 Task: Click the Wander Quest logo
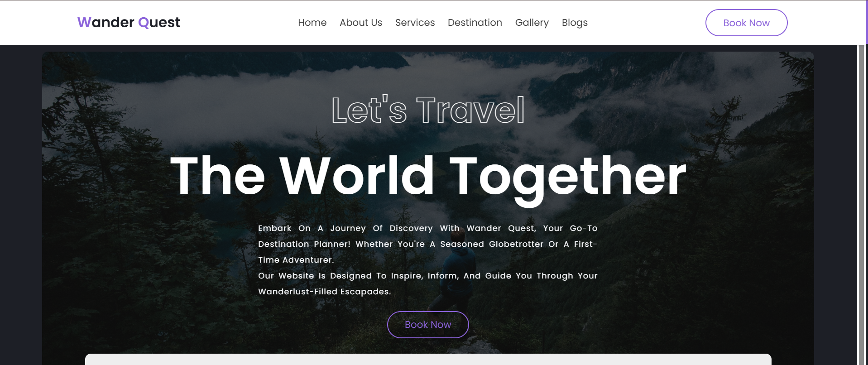tap(129, 22)
